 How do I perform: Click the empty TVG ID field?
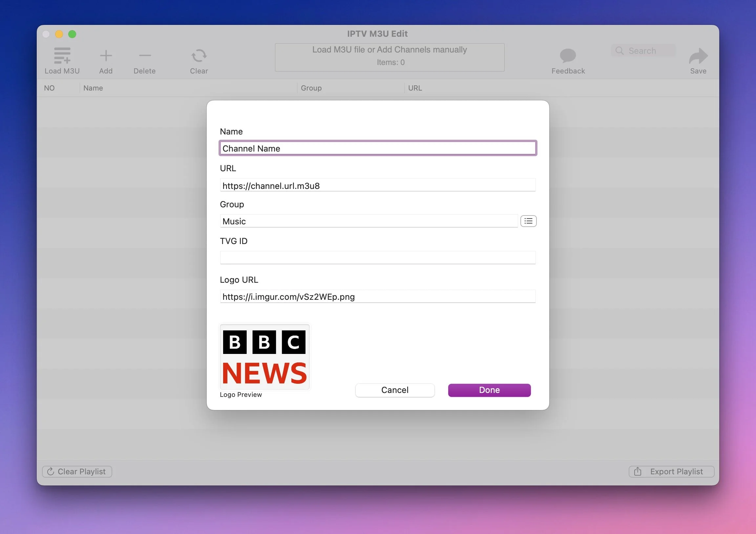(378, 257)
